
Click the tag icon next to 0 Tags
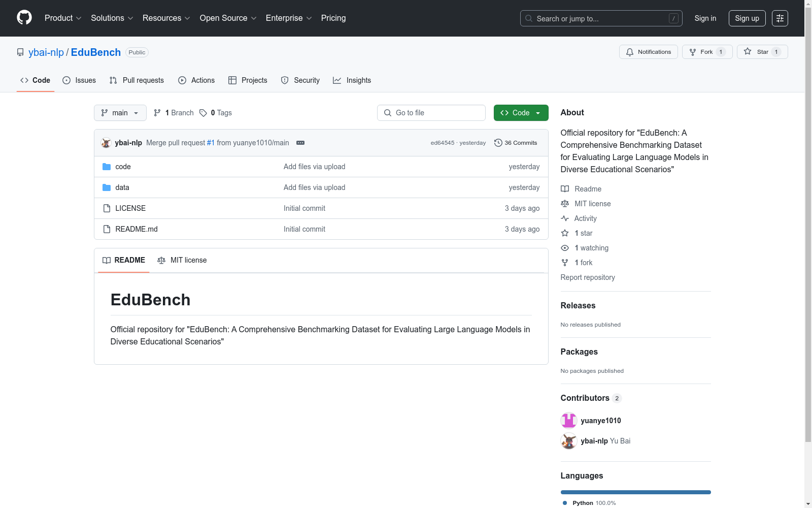(203, 113)
